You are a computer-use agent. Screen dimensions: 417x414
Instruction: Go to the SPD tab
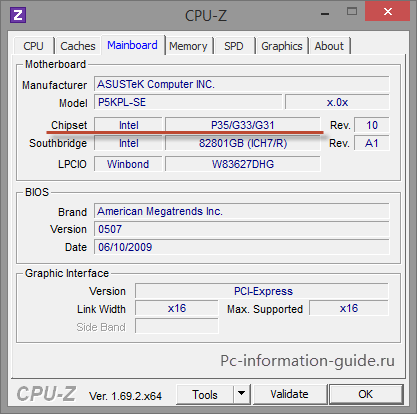point(234,46)
